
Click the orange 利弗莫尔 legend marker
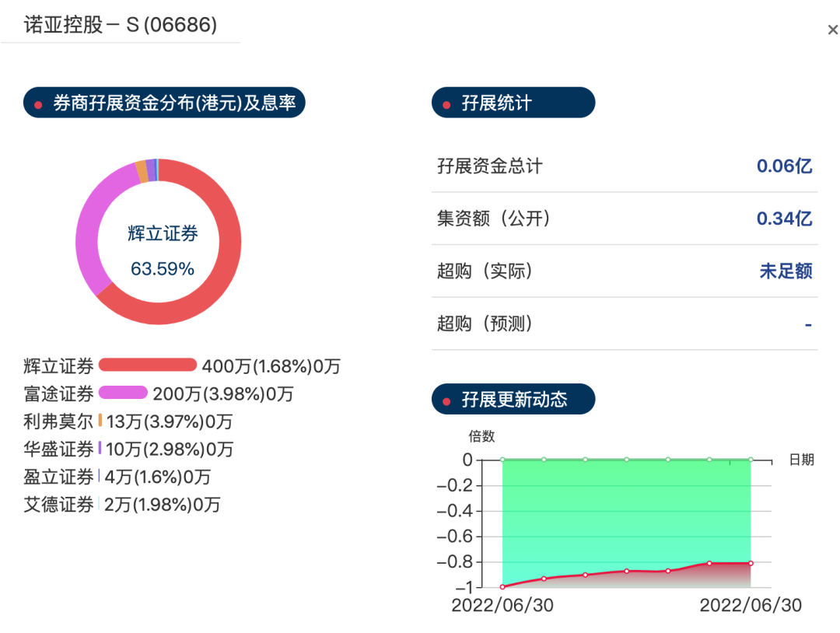coord(100,421)
